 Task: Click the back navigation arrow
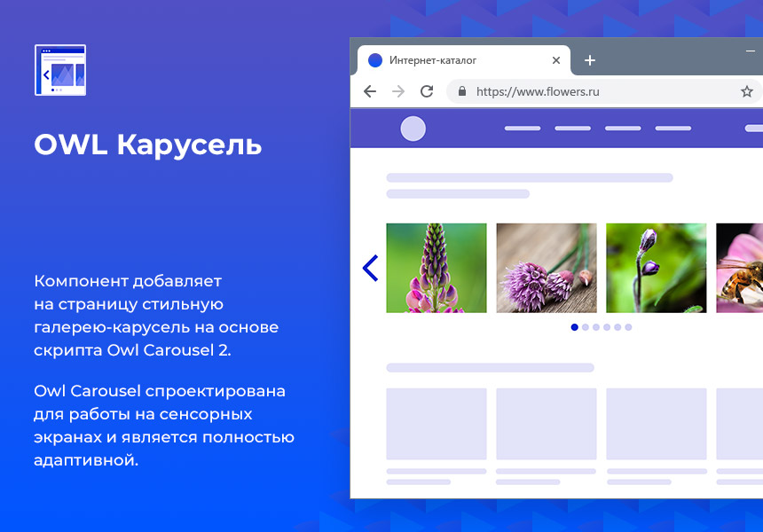pos(370,91)
